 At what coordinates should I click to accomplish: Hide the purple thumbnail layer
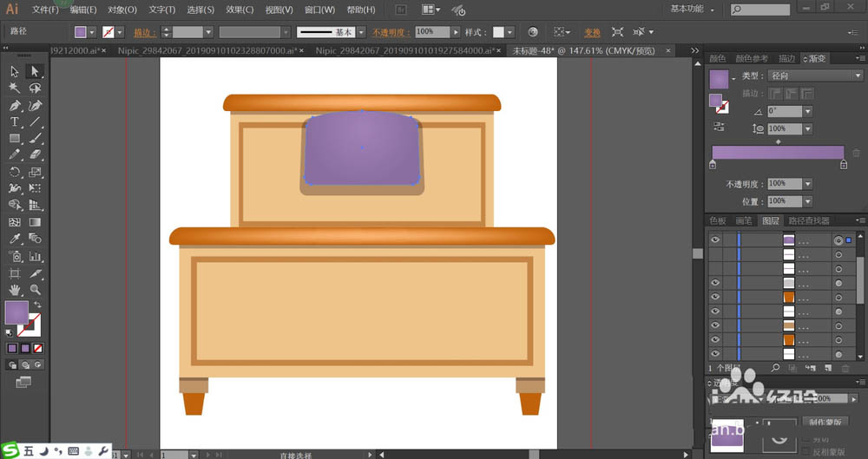coord(715,239)
